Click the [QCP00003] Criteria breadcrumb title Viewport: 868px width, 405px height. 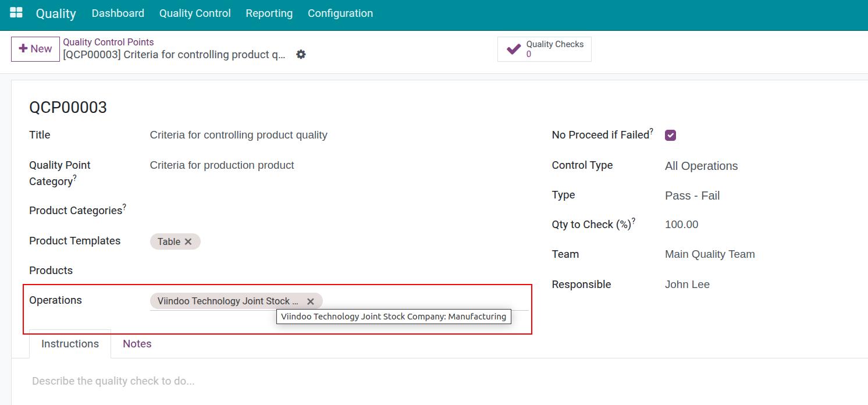coord(174,55)
